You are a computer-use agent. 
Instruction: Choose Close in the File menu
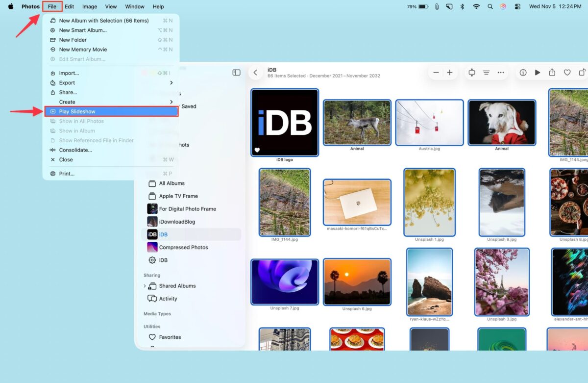point(111,159)
